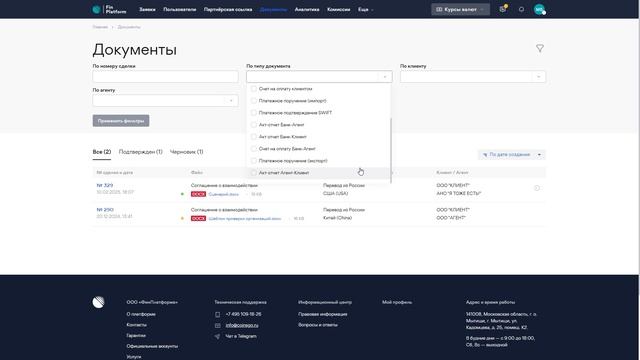Click the DOCX badge in row № 329
The width and height of the screenshot is (640, 360).
click(x=198, y=194)
